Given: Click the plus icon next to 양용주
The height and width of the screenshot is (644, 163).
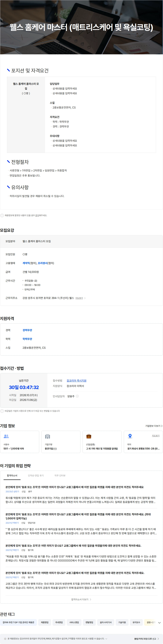Looking at the screenshot, I should pyautogui.click(x=77, y=396).
